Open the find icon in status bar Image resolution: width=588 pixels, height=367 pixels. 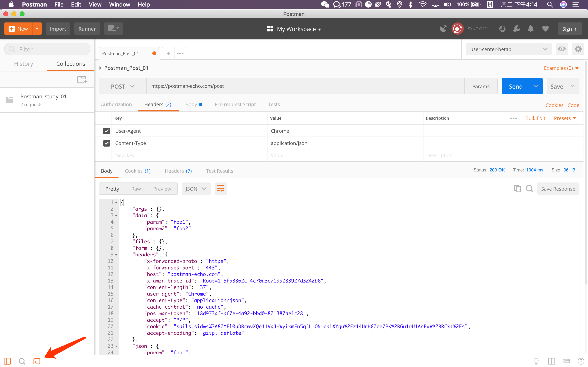[x=22, y=361]
